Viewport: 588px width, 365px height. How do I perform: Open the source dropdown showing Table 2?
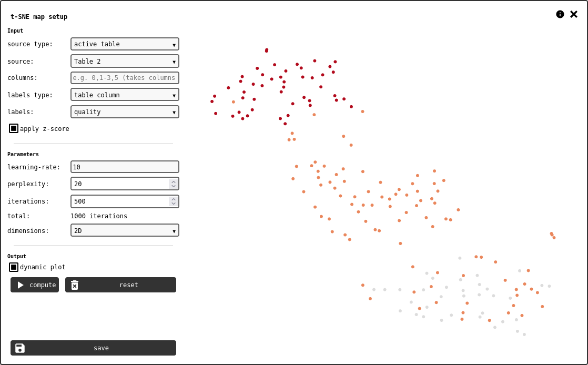click(x=125, y=62)
